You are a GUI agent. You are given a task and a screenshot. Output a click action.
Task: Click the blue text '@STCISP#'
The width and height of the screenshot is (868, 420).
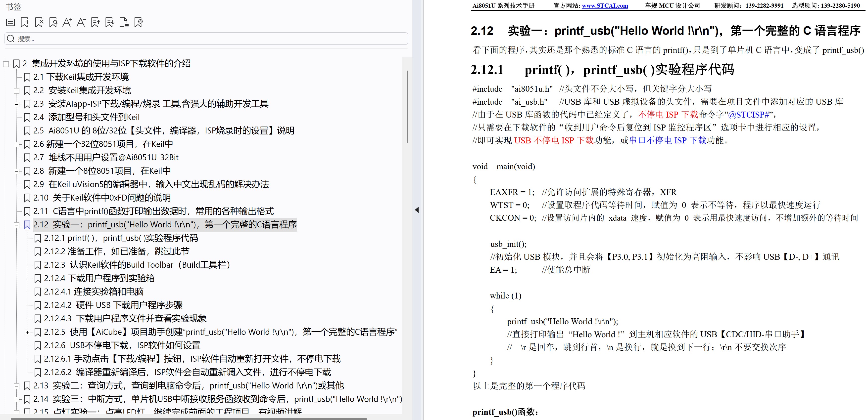click(x=748, y=115)
